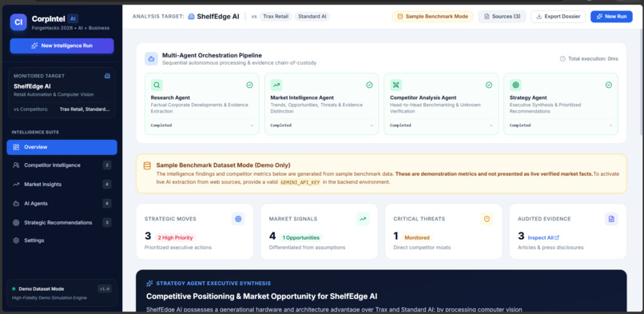
Task: Click the Trax Retail competitor chip
Action: pyautogui.click(x=275, y=17)
